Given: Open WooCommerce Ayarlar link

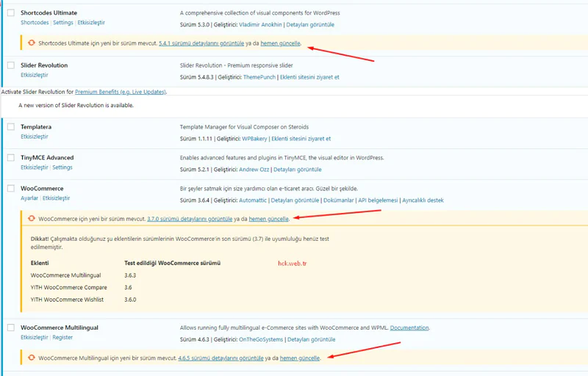Looking at the screenshot, I should (x=29, y=198).
